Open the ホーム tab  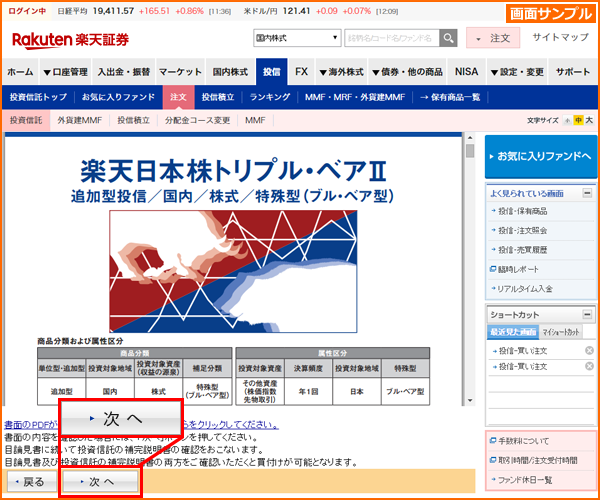pos(20,72)
